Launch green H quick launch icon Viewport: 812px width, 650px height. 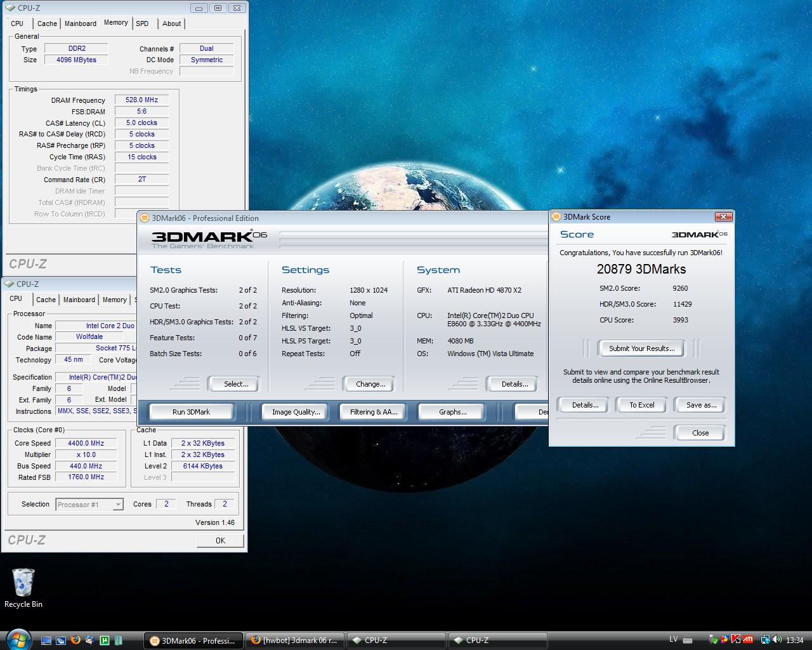104,640
